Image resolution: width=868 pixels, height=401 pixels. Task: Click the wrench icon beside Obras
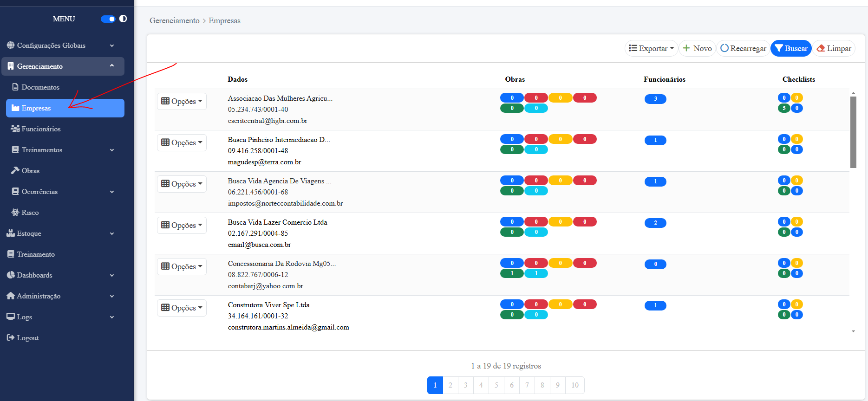click(x=15, y=170)
